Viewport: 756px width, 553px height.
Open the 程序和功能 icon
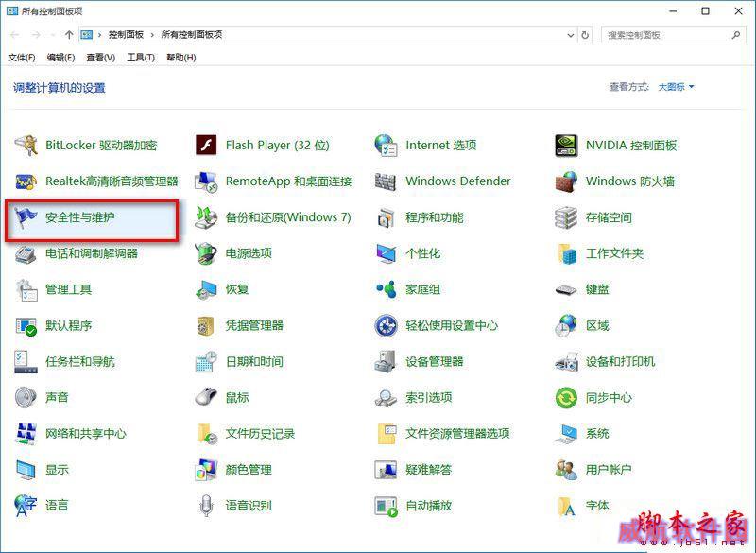pyautogui.click(x=387, y=217)
